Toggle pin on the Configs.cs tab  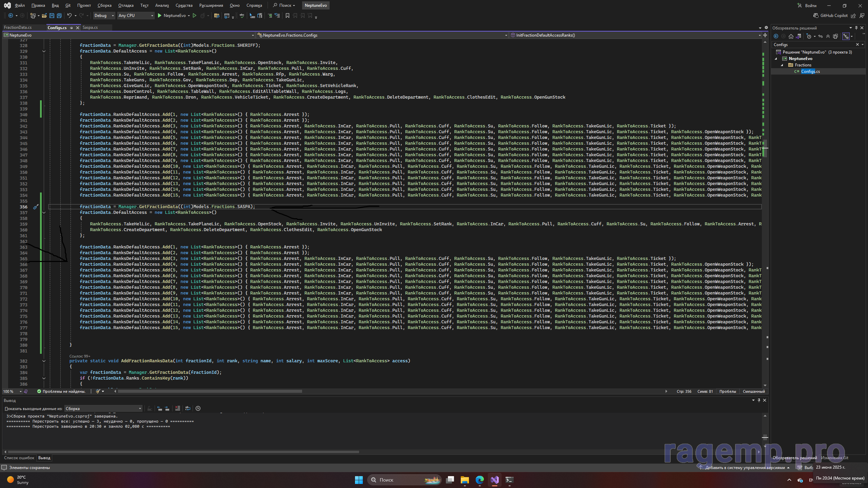point(71,28)
